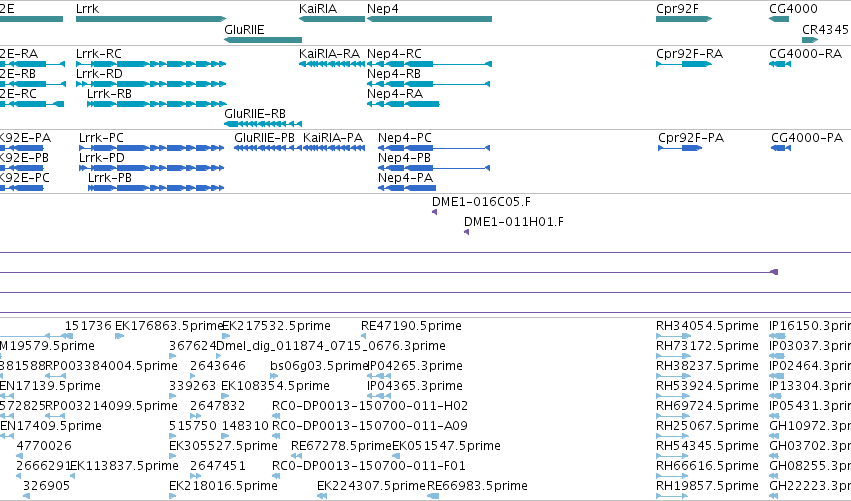The height and width of the screenshot is (501, 851).
Task: Open the Nep4-PB protein label
Action: tap(404, 158)
